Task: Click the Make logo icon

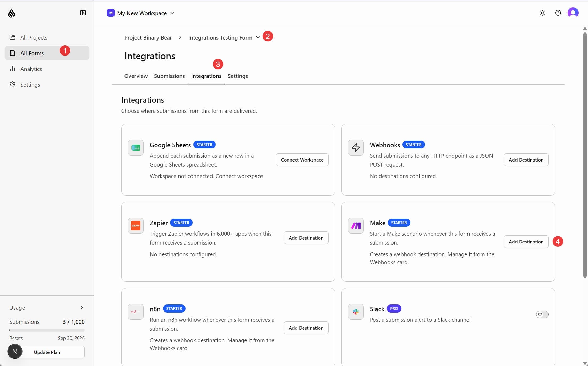Action: (356, 226)
